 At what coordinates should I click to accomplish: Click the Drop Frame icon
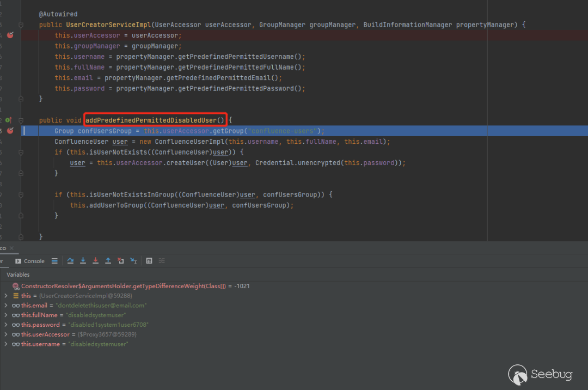pos(120,261)
